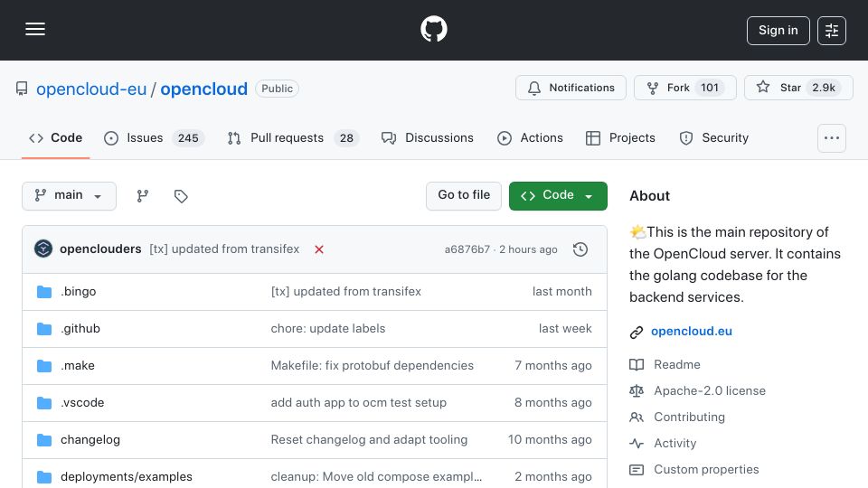The width and height of the screenshot is (868, 488).
Task: Click the '10 months ago' timestamp
Action: [550, 440]
